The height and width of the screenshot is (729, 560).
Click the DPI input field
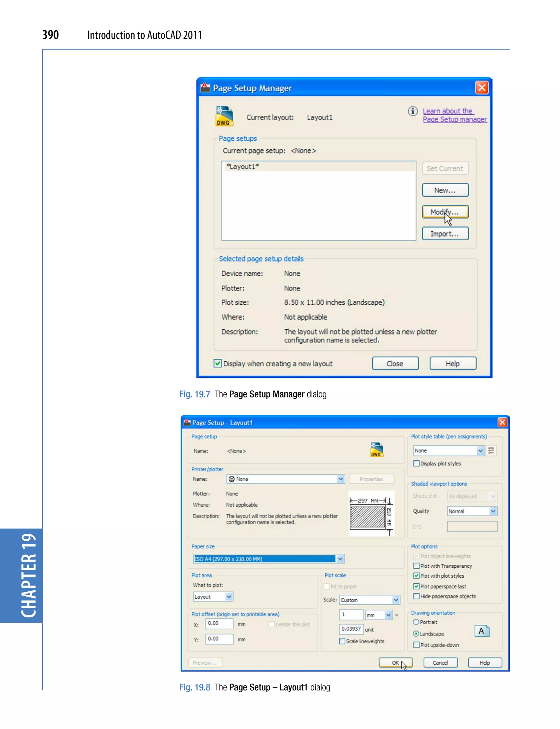472,527
